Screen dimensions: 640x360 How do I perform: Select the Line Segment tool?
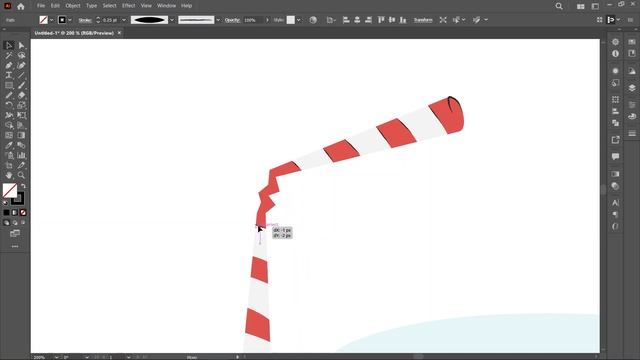point(21,75)
